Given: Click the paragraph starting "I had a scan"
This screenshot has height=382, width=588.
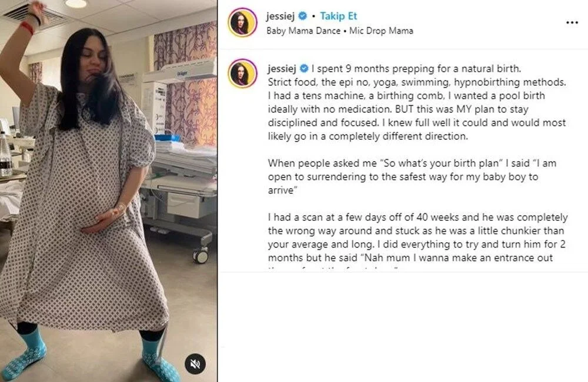Looking at the screenshot, I should 417,237.
